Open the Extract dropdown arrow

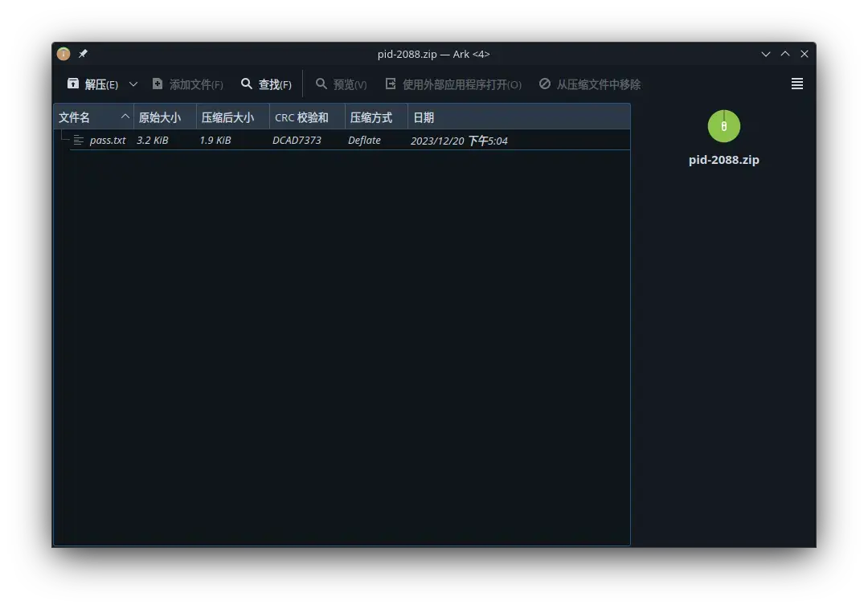pyautogui.click(x=133, y=84)
